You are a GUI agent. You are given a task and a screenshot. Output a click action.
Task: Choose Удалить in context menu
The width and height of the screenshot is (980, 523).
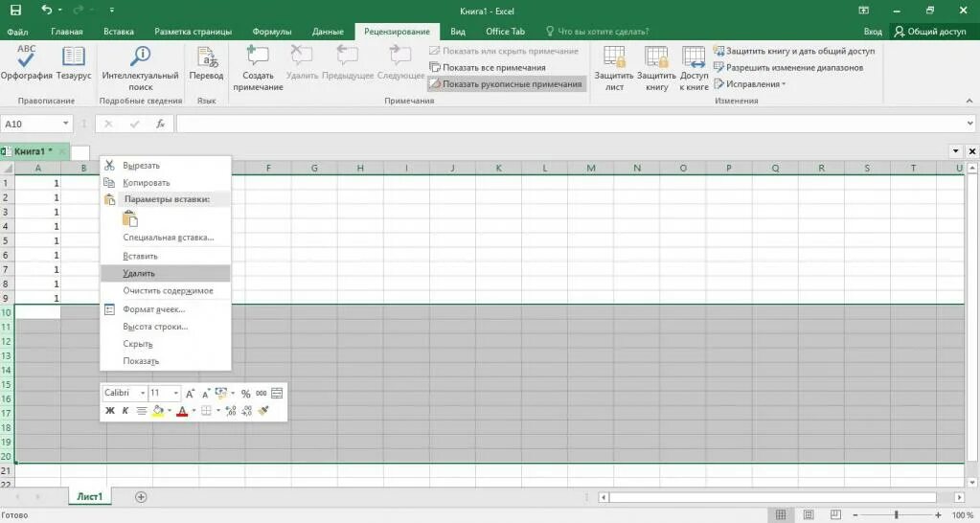coord(165,273)
